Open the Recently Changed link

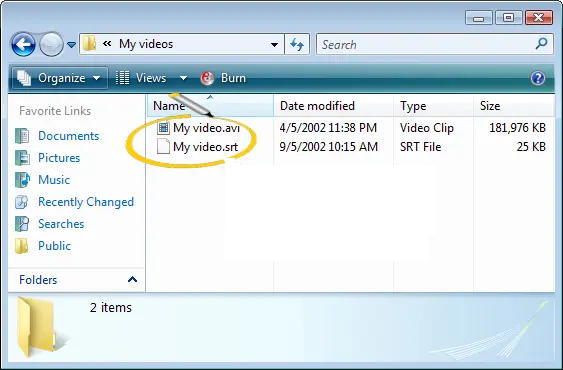point(86,202)
